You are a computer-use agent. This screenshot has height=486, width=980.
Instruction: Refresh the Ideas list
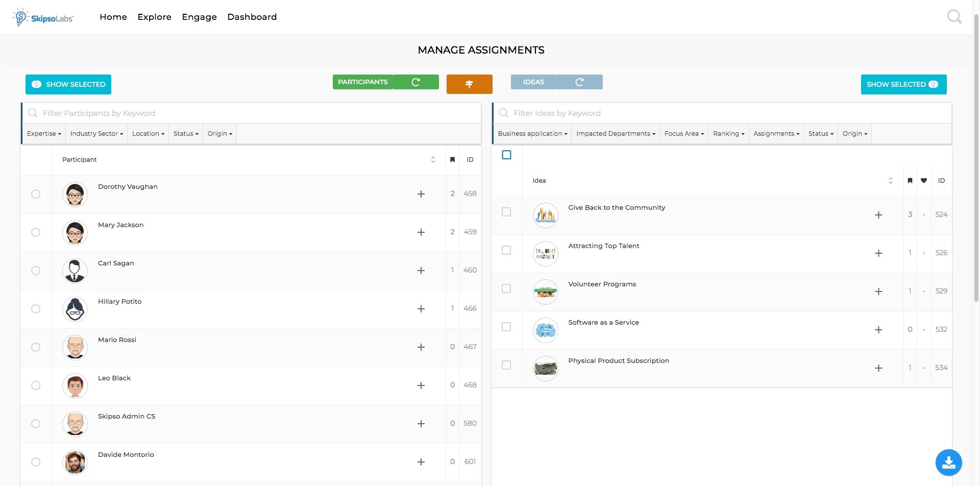[x=579, y=82]
